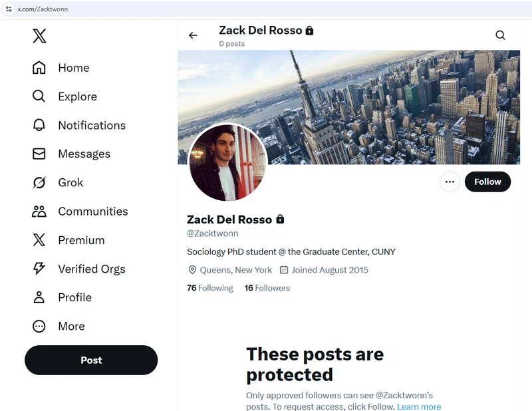Open the Messages envelope icon
The width and height of the screenshot is (532, 411).
click(x=39, y=154)
